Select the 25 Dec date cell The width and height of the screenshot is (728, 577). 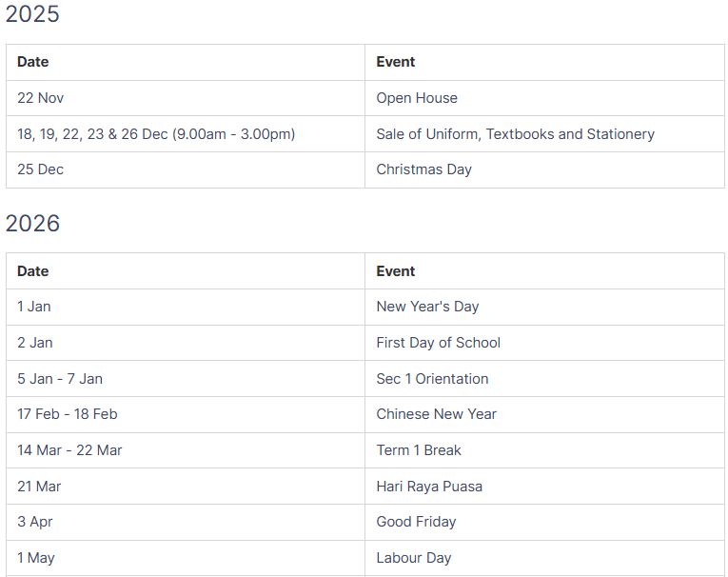pyautogui.click(x=40, y=169)
